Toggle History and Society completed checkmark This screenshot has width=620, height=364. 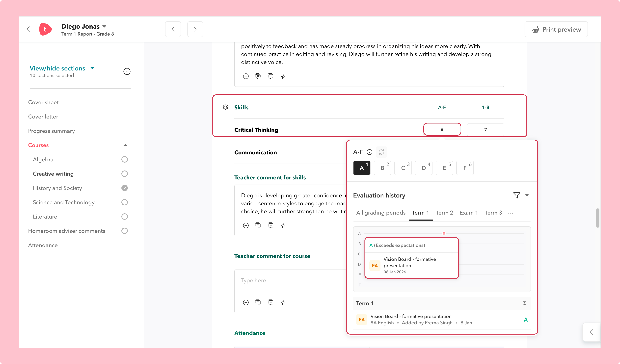(x=125, y=188)
